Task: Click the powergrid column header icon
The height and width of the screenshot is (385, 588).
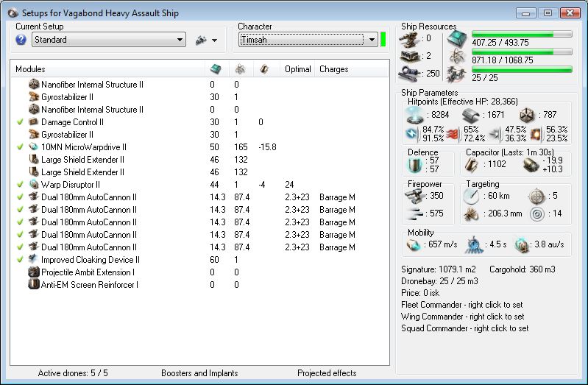Action: [241, 69]
